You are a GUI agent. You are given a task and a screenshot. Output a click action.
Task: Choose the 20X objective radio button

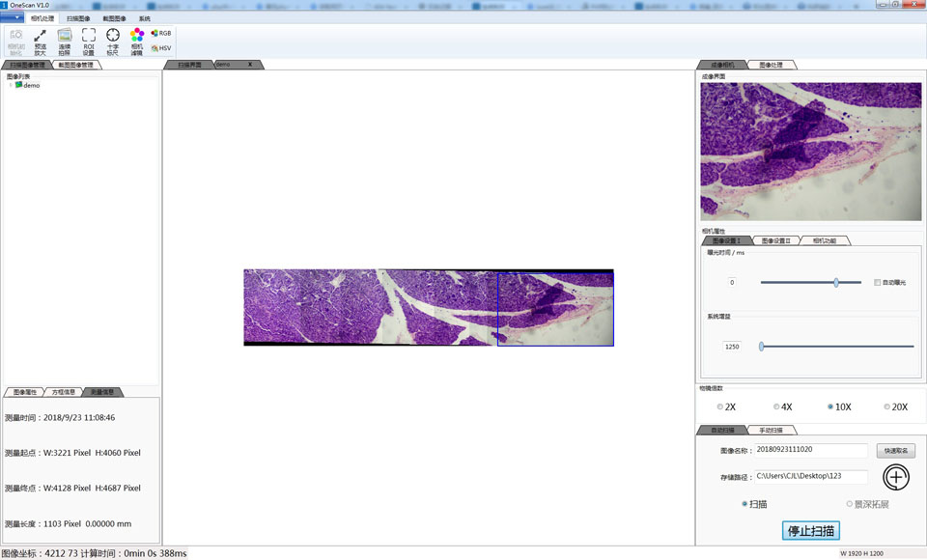(x=884, y=406)
